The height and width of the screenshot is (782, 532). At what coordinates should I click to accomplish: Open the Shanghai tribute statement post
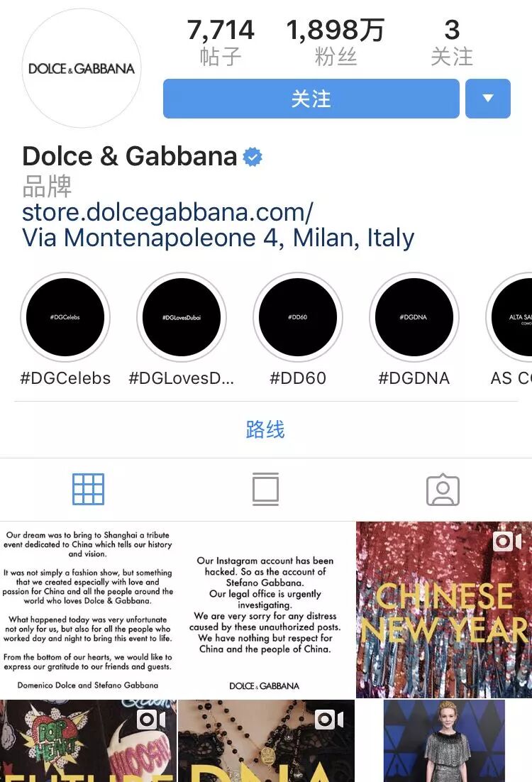tap(88, 610)
